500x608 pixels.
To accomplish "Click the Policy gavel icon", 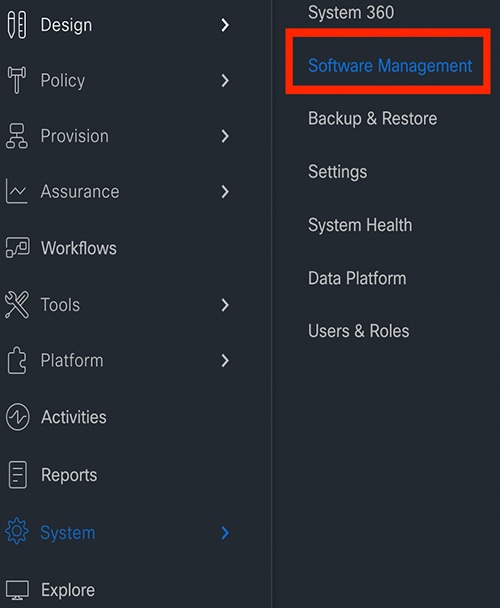I will (17, 80).
